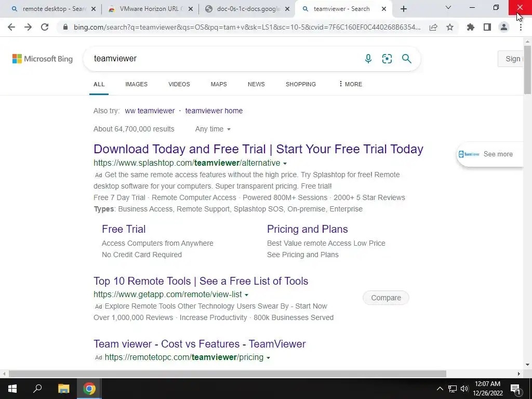Submit search with the magnifier icon
The width and height of the screenshot is (532, 399).
[406, 59]
